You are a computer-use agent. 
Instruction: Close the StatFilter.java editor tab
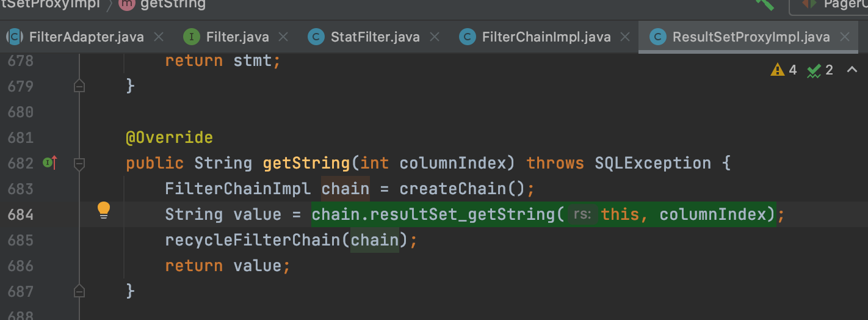(x=435, y=37)
